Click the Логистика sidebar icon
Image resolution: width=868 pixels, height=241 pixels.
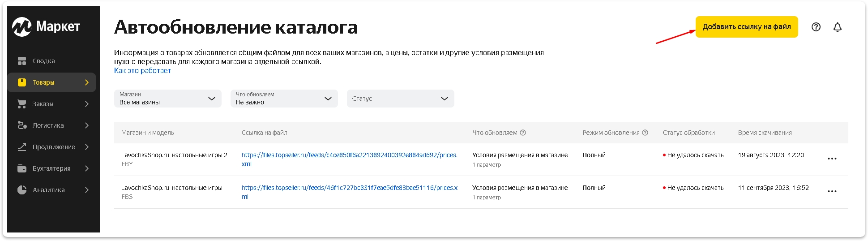coord(22,125)
